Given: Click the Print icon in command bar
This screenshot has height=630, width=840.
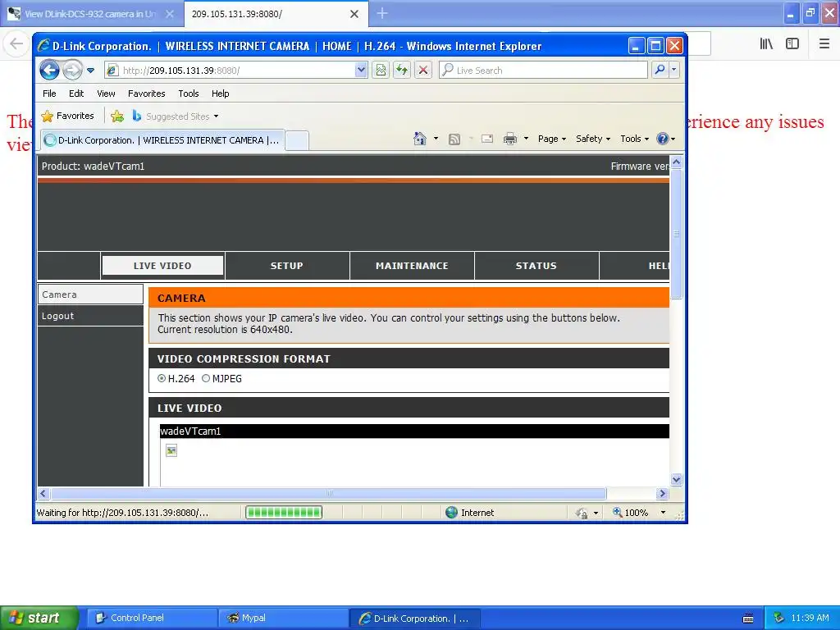Looking at the screenshot, I should 510,139.
